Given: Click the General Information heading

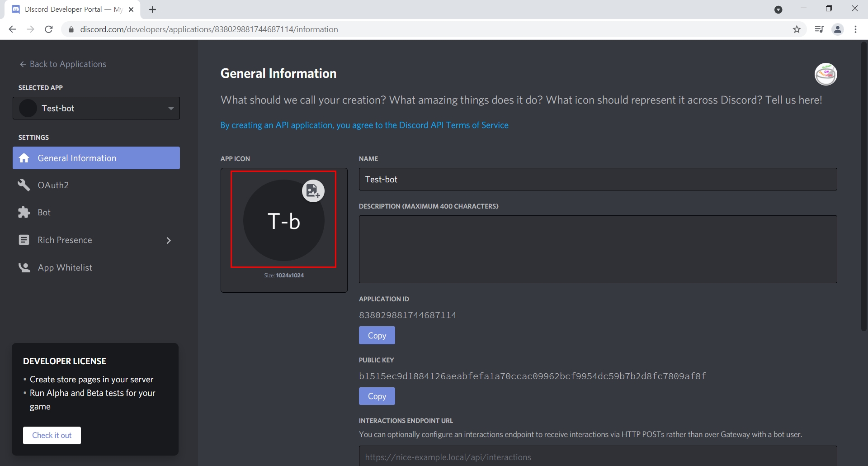Looking at the screenshot, I should 278,73.
